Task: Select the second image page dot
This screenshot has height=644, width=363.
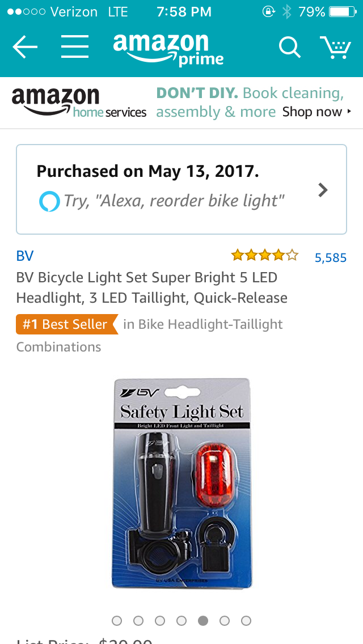Action: coord(138,621)
